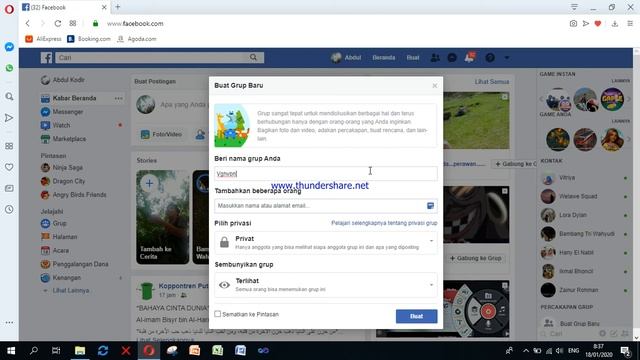Open help question mark icon
The height and width of the screenshot is (360, 640).
[490, 58]
